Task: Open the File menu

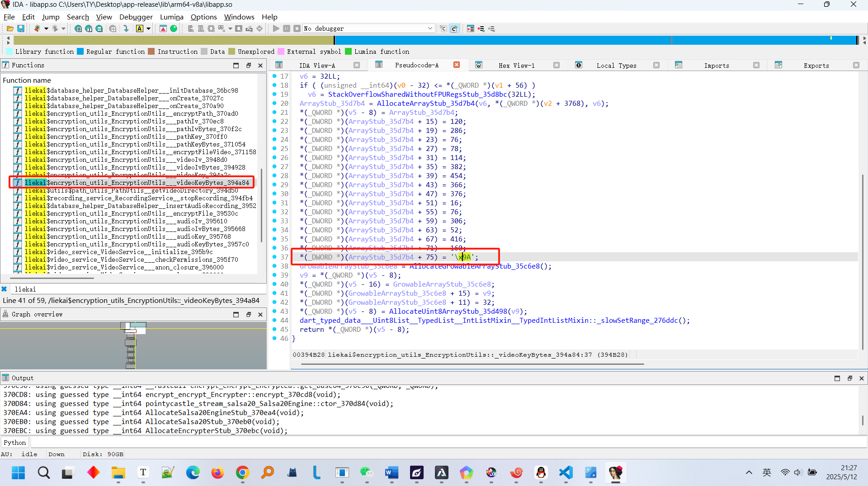Action: click(9, 17)
